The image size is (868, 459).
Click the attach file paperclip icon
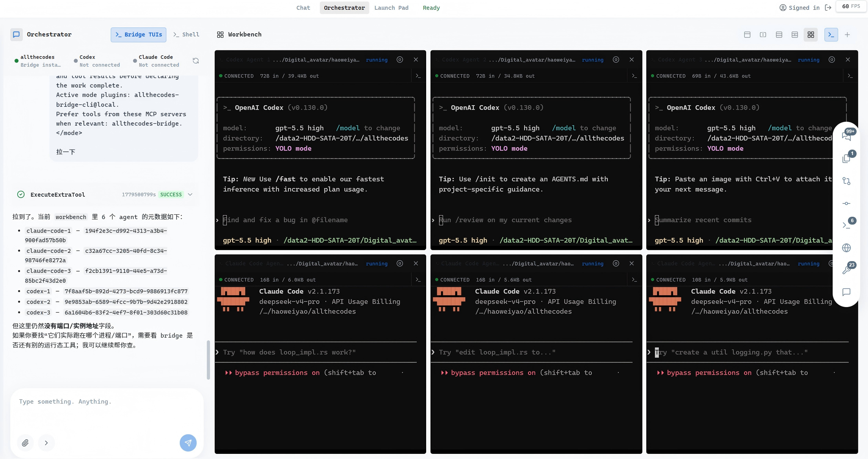pos(25,443)
